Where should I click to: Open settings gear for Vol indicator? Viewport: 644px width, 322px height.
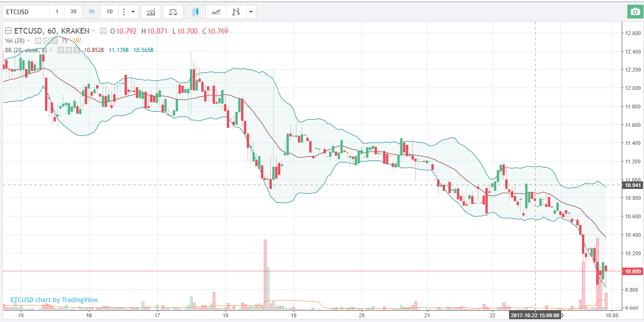tap(46, 41)
